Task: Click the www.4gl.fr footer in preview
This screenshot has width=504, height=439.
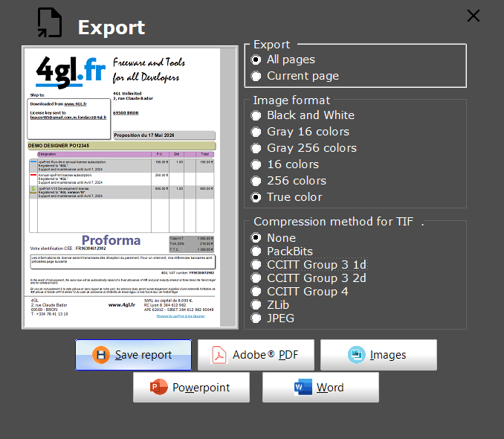Action: point(122,305)
